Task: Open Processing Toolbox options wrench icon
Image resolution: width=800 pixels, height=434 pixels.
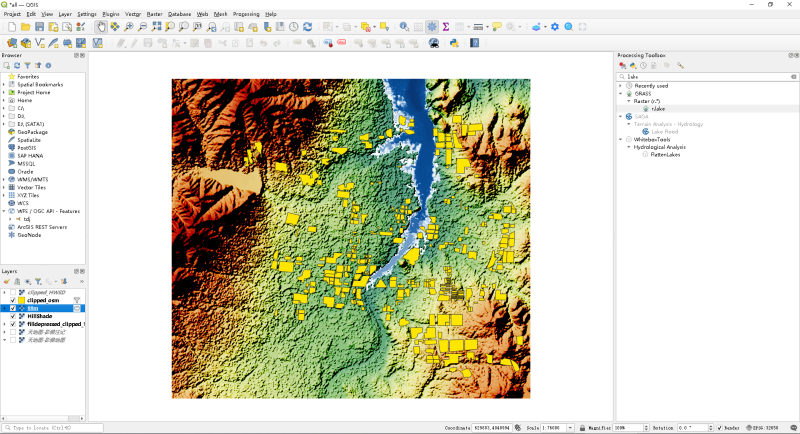Action: (680, 65)
